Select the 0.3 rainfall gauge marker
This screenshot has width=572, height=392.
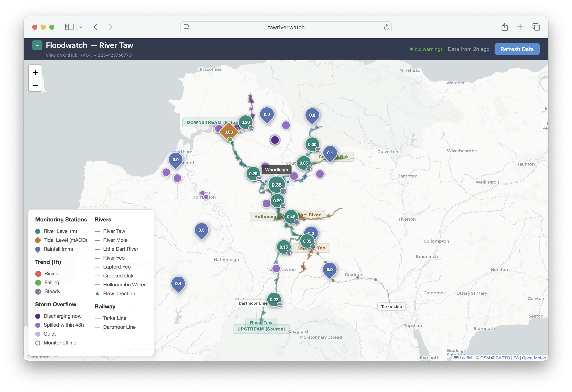tap(201, 231)
